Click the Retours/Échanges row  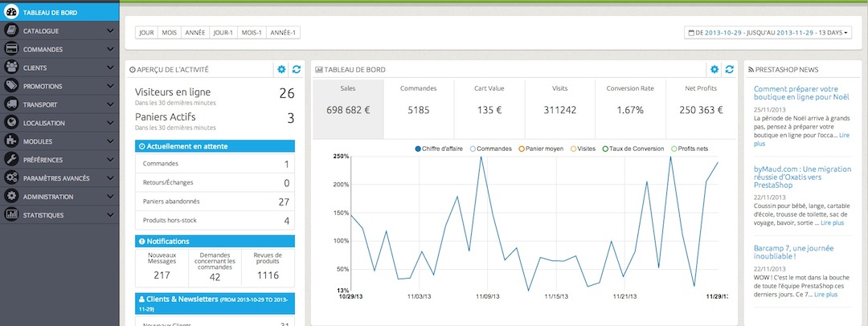(x=215, y=182)
